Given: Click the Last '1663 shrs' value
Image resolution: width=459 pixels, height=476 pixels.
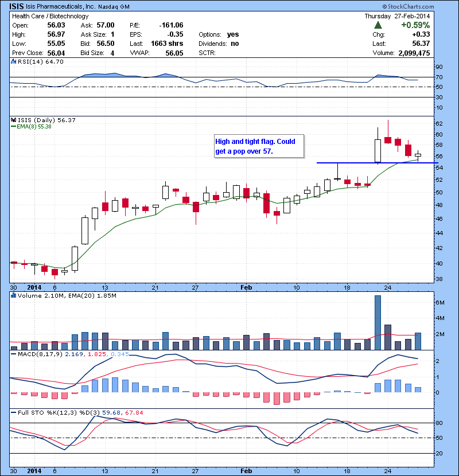Looking at the screenshot, I should pyautogui.click(x=167, y=44).
